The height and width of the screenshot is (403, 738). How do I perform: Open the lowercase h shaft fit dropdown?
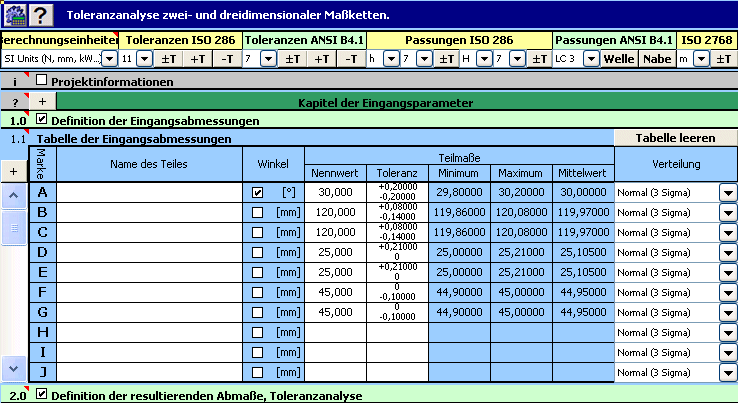coord(391,59)
